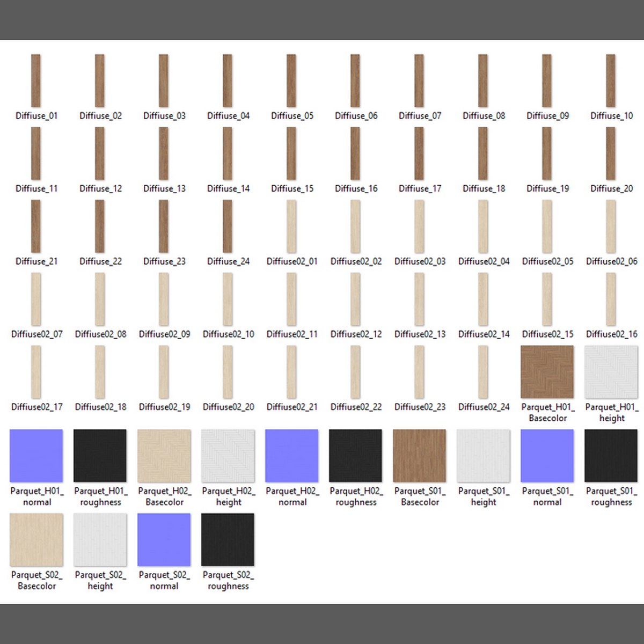644x644 pixels.
Task: Click the Diffiuse_10 texture thumbnail
Action: (x=611, y=81)
